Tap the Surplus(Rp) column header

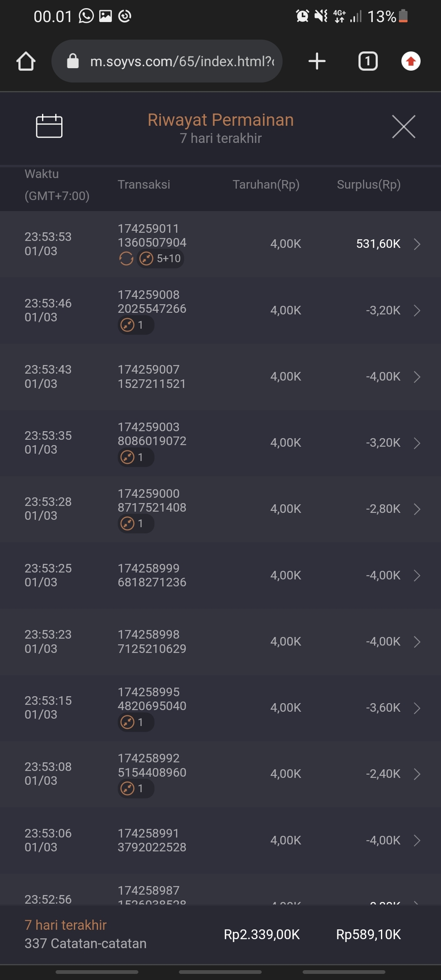point(368,185)
